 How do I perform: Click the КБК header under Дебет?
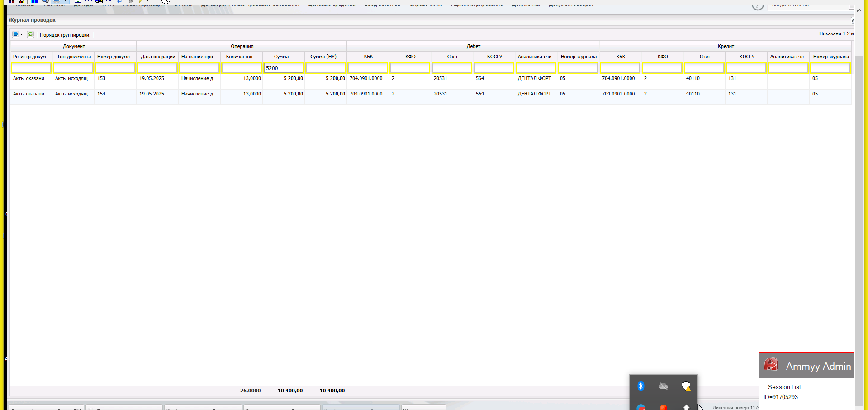tap(368, 57)
